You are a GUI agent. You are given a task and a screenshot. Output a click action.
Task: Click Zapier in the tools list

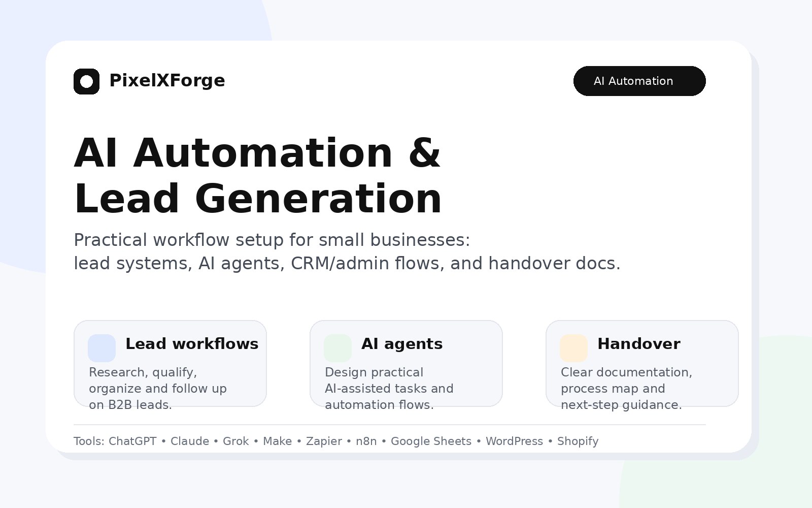324,441
